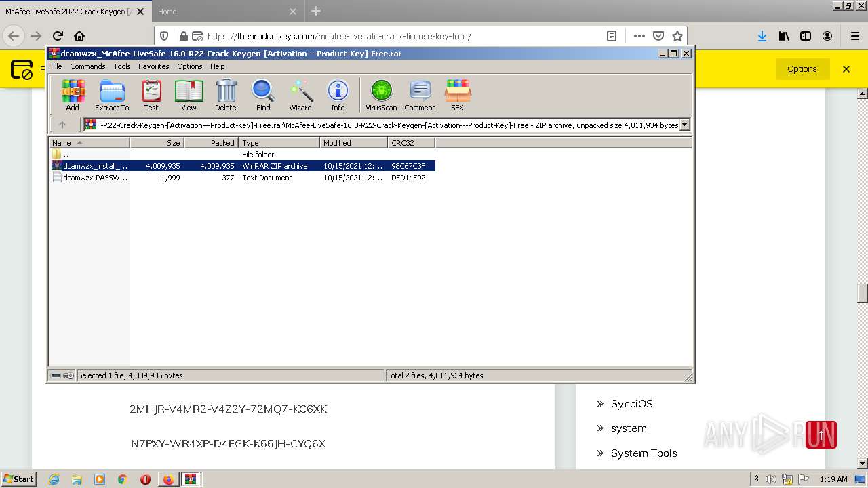Save page to Pocket icon
The height and width of the screenshot is (488, 868).
[x=658, y=36]
